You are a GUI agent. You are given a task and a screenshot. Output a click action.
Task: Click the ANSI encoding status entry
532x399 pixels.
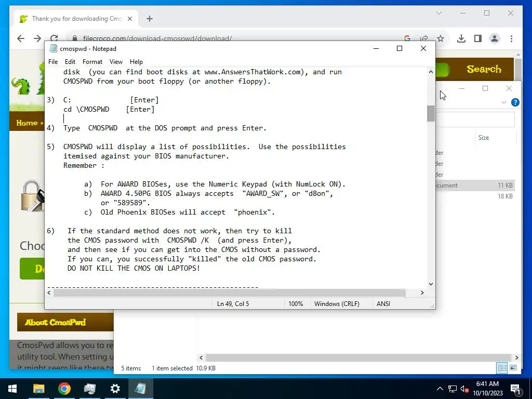383,303
